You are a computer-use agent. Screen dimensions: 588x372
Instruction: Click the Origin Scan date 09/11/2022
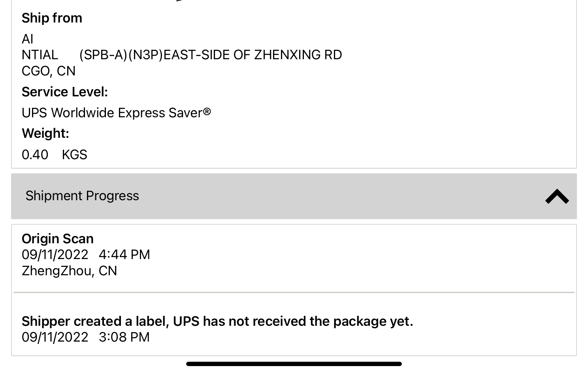point(55,255)
